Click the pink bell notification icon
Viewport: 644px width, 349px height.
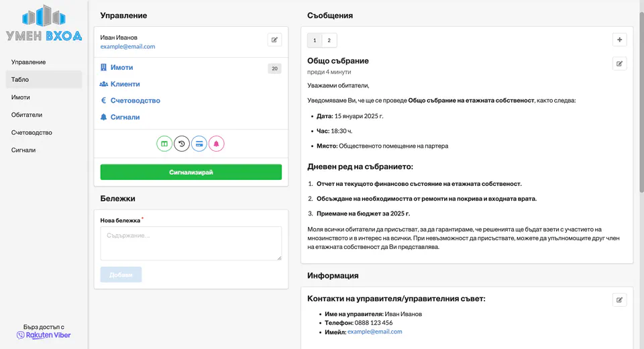click(x=216, y=144)
